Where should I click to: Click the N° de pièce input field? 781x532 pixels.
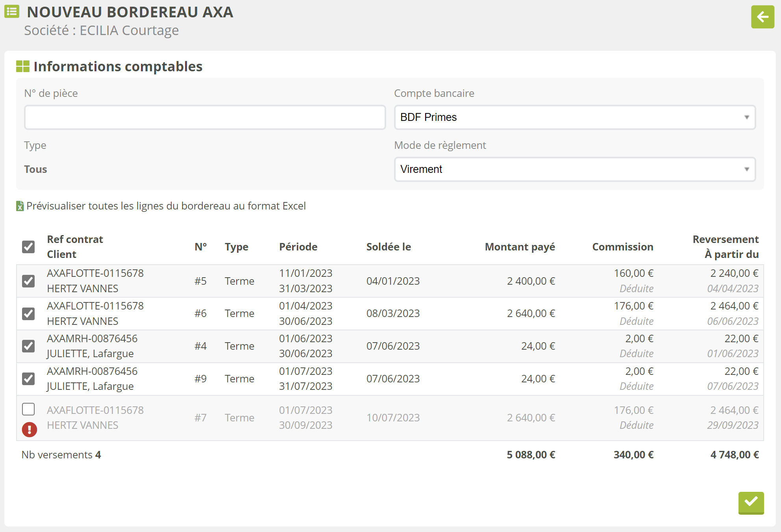(x=205, y=117)
